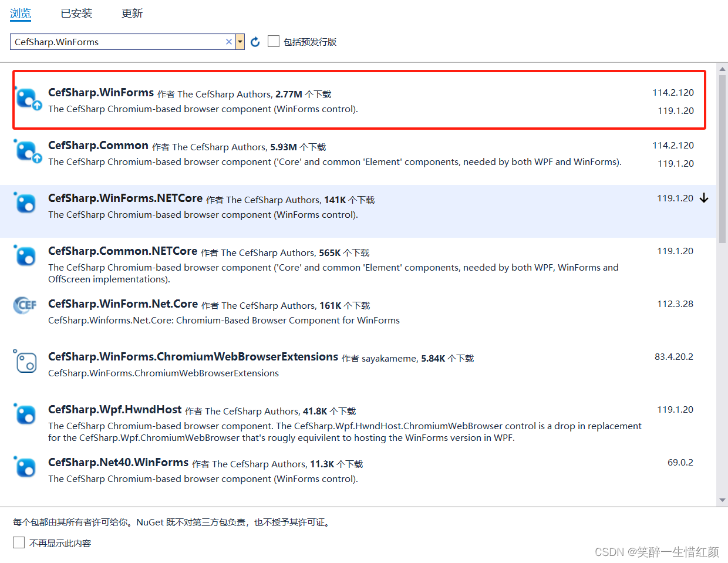Switch to the 更新 tab
The image size is (728, 563).
[132, 13]
